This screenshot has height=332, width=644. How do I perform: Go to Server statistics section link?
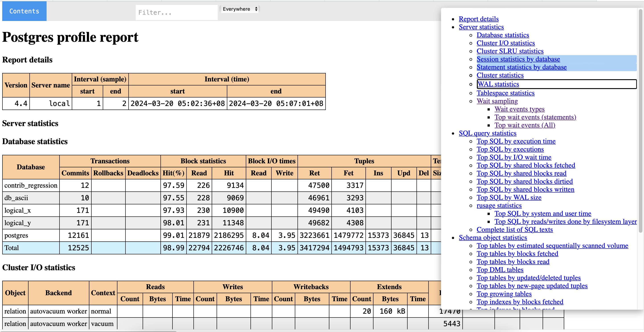(481, 27)
